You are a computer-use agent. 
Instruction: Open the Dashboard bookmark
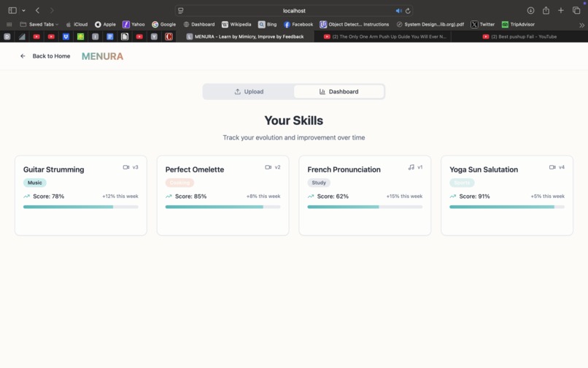pyautogui.click(x=198, y=24)
